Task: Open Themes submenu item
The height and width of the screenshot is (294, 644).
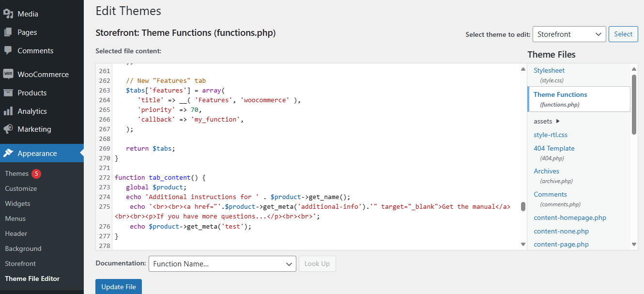Action: [x=17, y=173]
